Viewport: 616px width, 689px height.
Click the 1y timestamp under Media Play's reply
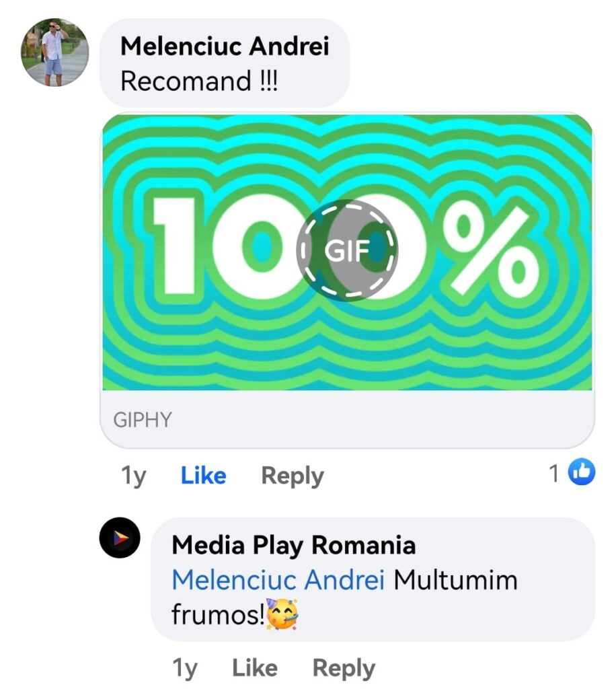[x=184, y=668]
